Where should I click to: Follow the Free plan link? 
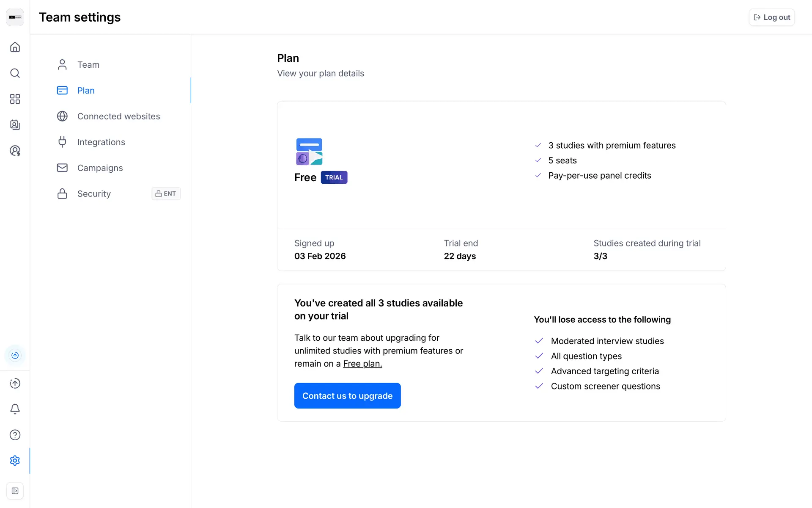tap(362, 364)
